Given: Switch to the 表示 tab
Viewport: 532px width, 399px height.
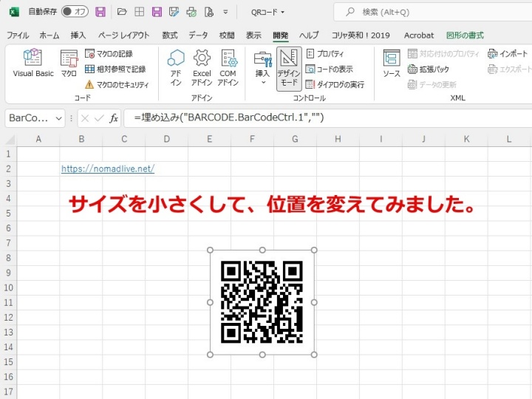Looking at the screenshot, I should [x=253, y=35].
